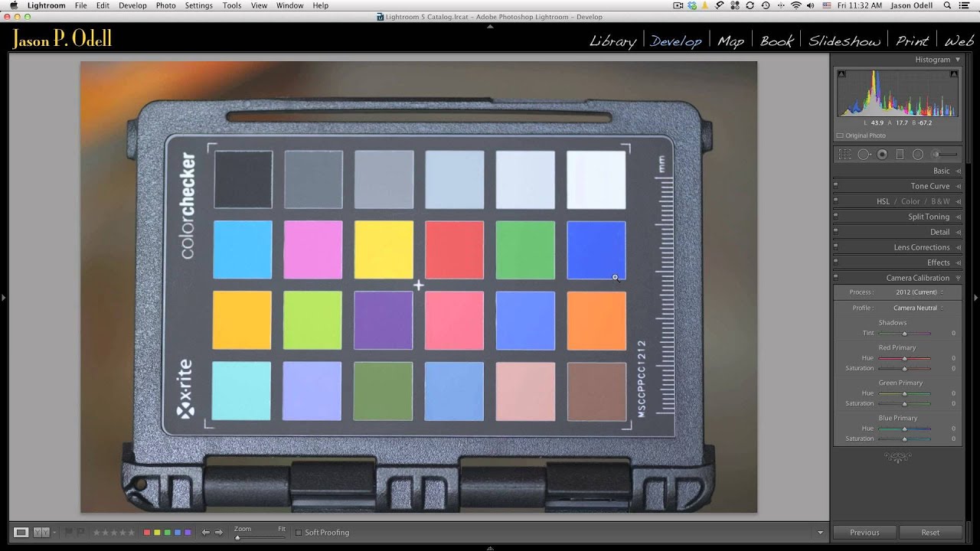Go to previous photo arrow
Image resolution: width=980 pixels, height=551 pixels.
(205, 532)
